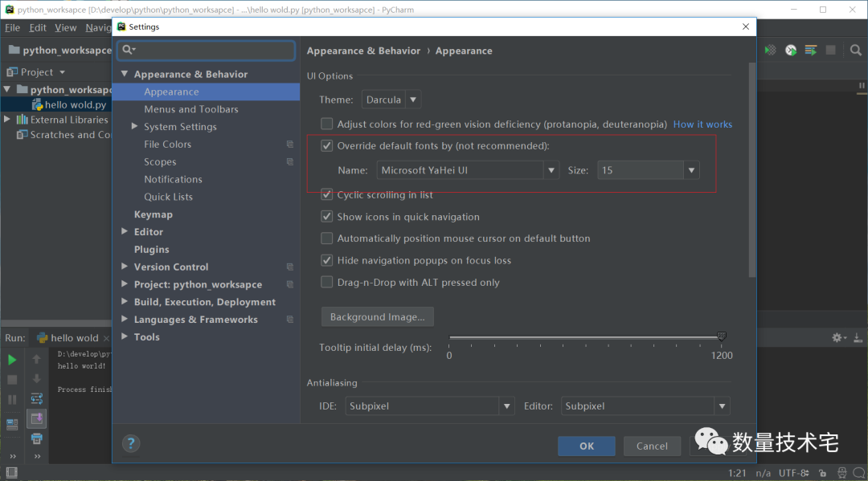868x481 pixels.
Task: Toggle soft-wrap icon in Run panel
Action: (36, 398)
